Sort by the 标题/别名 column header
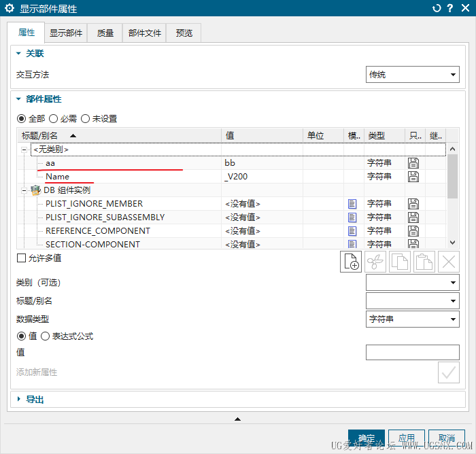The height and width of the screenshot is (454, 476). click(x=119, y=135)
